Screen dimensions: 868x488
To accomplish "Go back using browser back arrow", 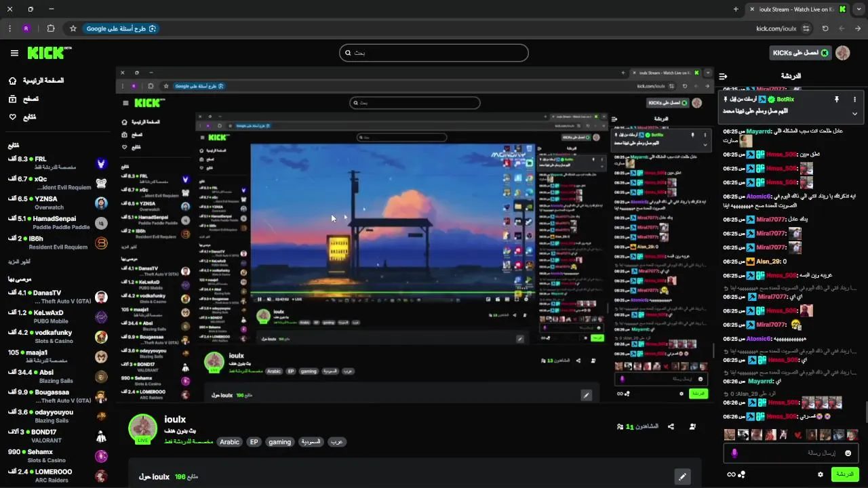I will 858,28.
